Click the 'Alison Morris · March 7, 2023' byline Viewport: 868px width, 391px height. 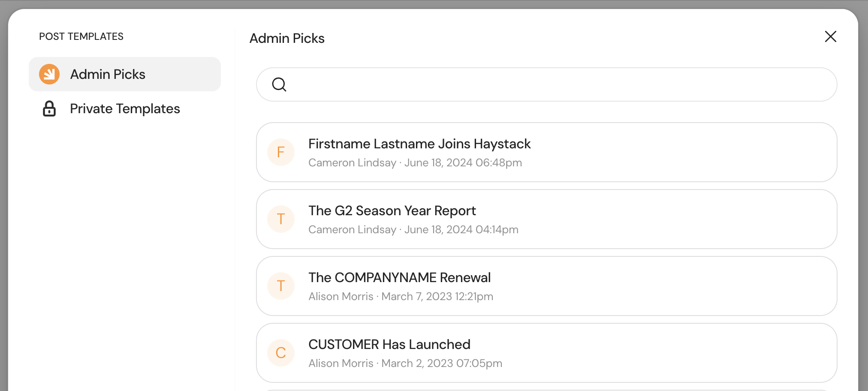pos(401,297)
